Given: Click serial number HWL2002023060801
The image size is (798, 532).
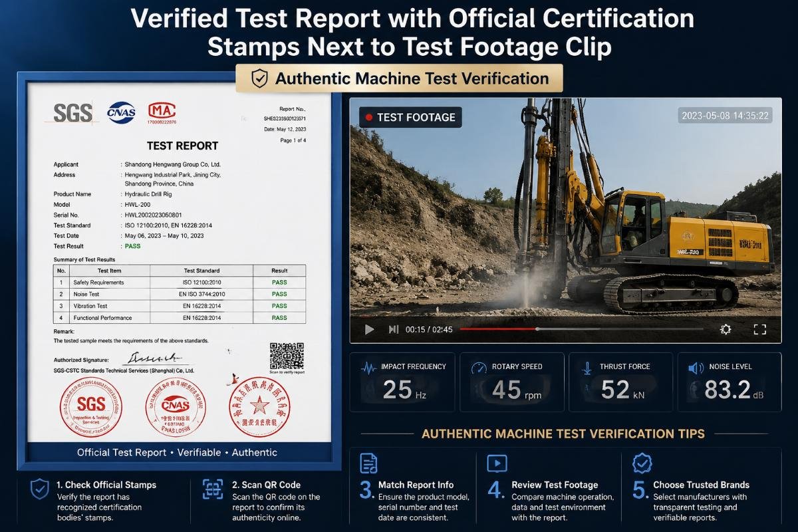Looking at the screenshot, I should tap(154, 215).
